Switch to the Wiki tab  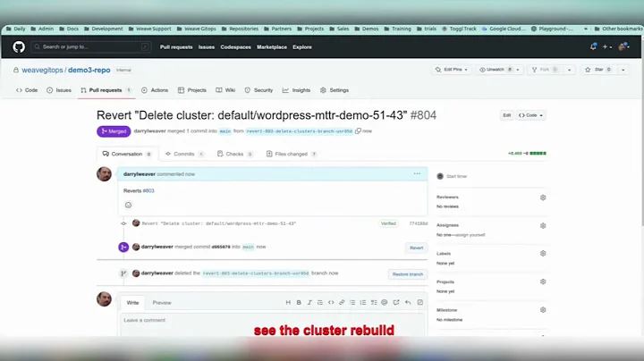[225, 90]
